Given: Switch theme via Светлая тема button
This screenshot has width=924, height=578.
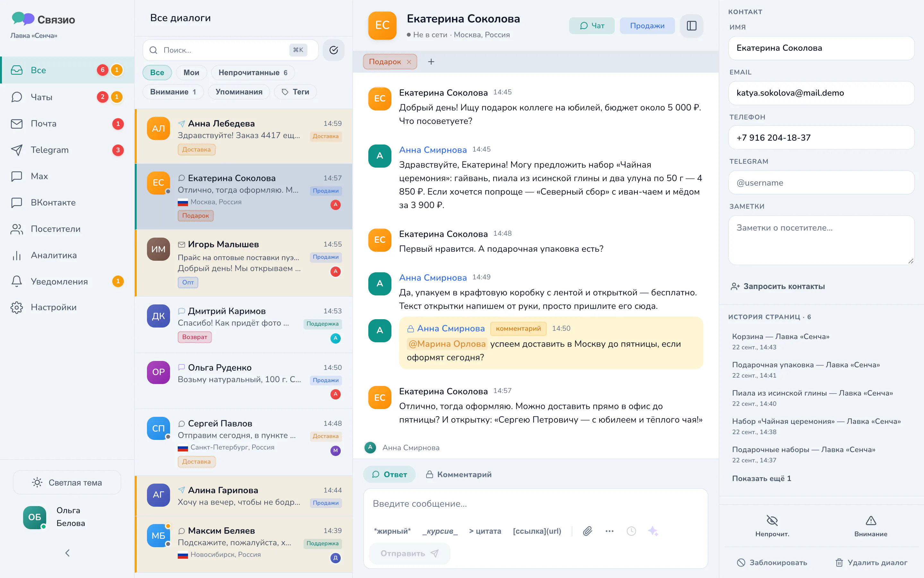Looking at the screenshot, I should (x=67, y=482).
